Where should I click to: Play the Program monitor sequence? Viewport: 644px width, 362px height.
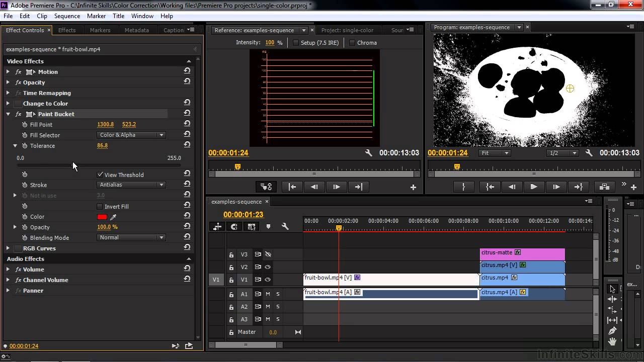point(533,187)
